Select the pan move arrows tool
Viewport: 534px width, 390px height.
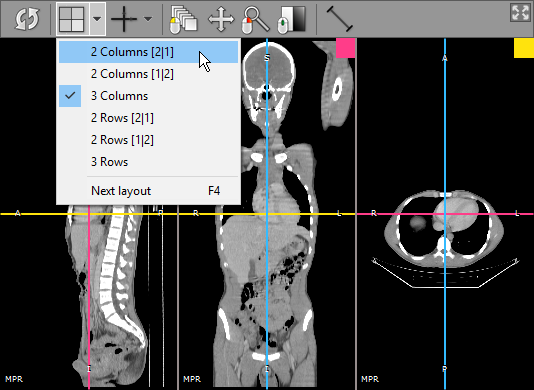coord(221,19)
